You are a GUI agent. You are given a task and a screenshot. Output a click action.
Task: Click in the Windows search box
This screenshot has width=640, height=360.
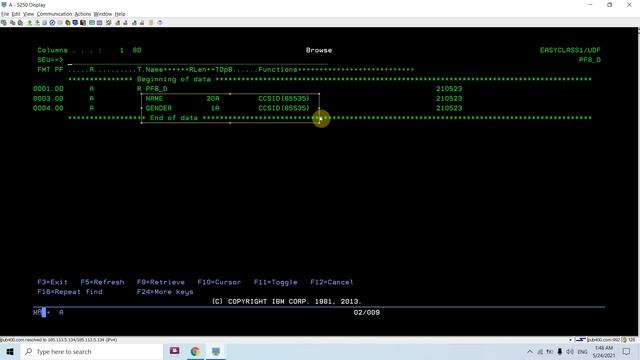point(92,351)
